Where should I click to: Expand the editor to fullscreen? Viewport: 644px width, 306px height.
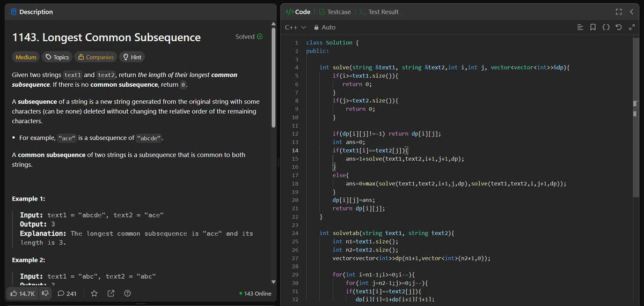[631, 27]
